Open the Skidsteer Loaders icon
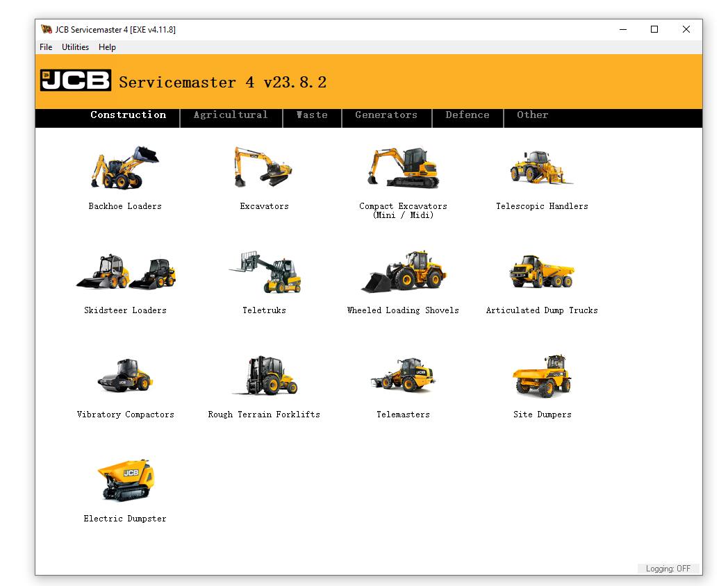Image resolution: width=728 pixels, height=586 pixels. 125,272
